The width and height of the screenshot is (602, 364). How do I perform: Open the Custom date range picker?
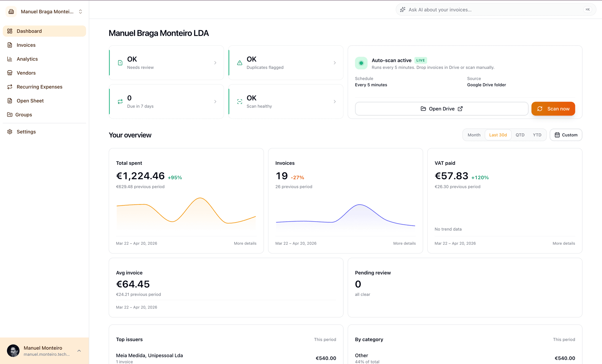point(566,135)
